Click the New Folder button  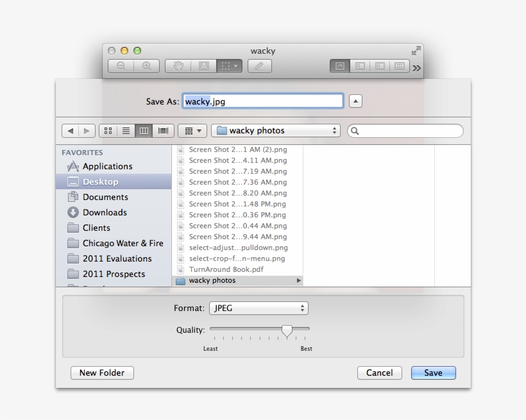[101, 373]
